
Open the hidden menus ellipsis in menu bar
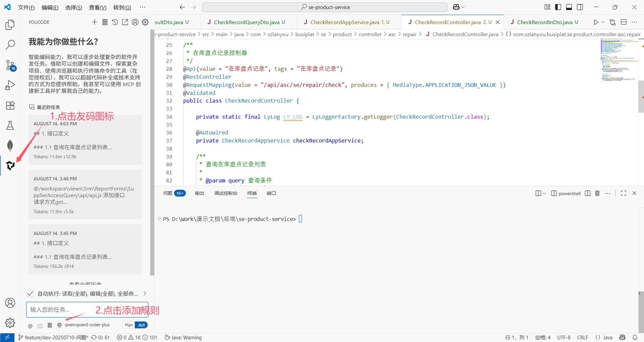[142, 7]
